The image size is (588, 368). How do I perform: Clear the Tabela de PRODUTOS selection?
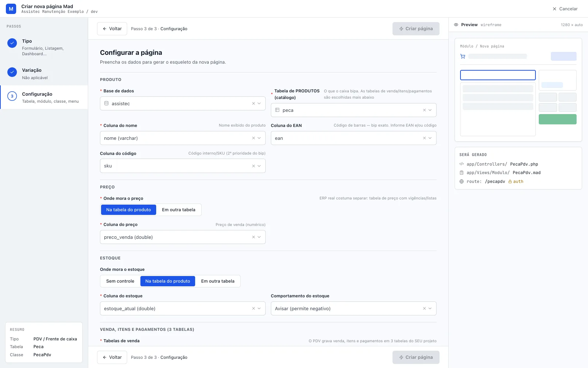pyautogui.click(x=424, y=110)
